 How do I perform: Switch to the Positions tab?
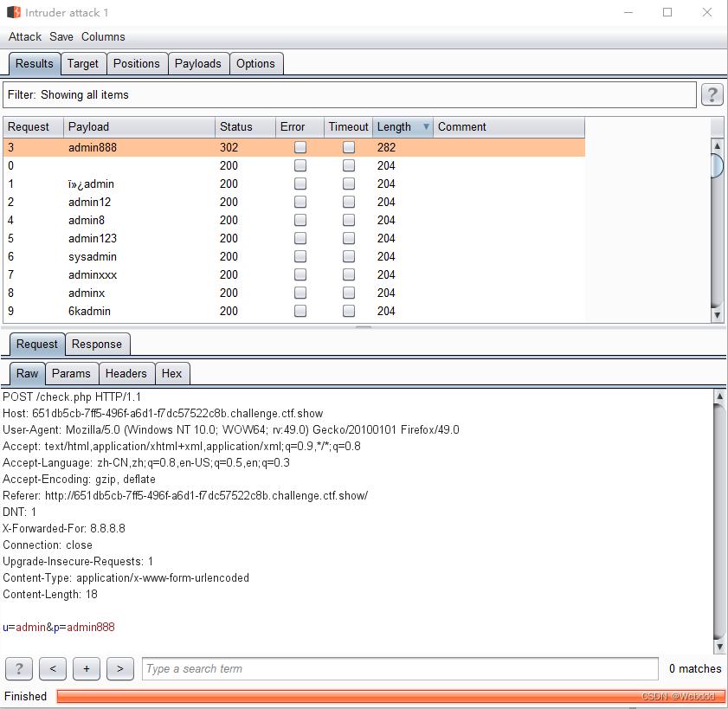click(x=137, y=63)
